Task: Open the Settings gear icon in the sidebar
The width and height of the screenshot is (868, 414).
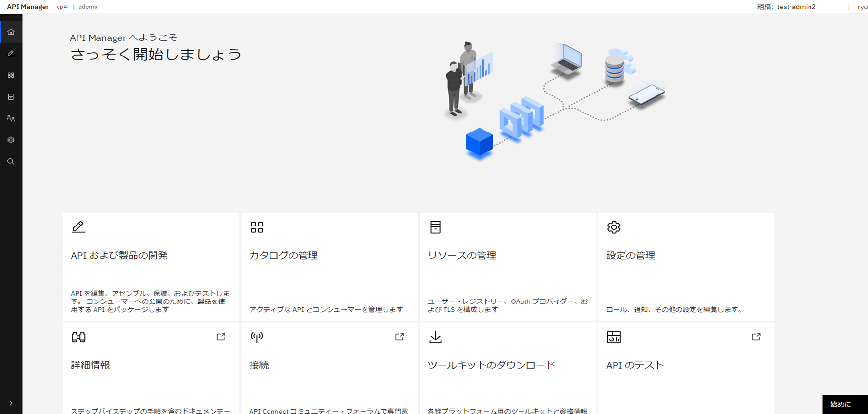Action: (11, 140)
